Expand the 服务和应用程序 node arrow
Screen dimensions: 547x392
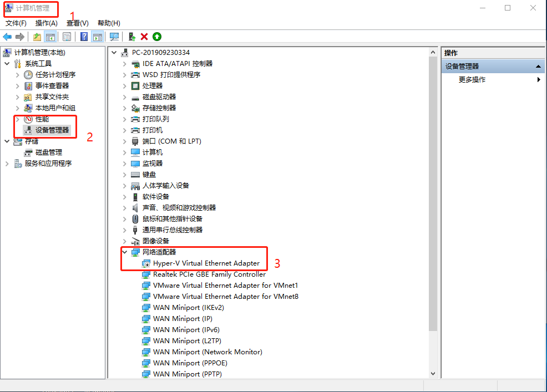(x=7, y=163)
